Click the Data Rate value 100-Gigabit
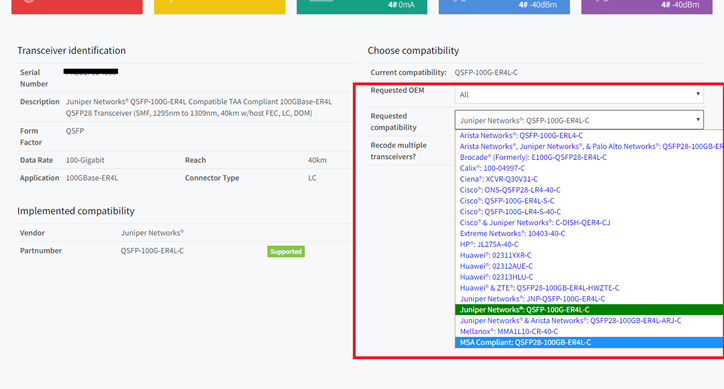724x389 pixels. [x=85, y=160]
